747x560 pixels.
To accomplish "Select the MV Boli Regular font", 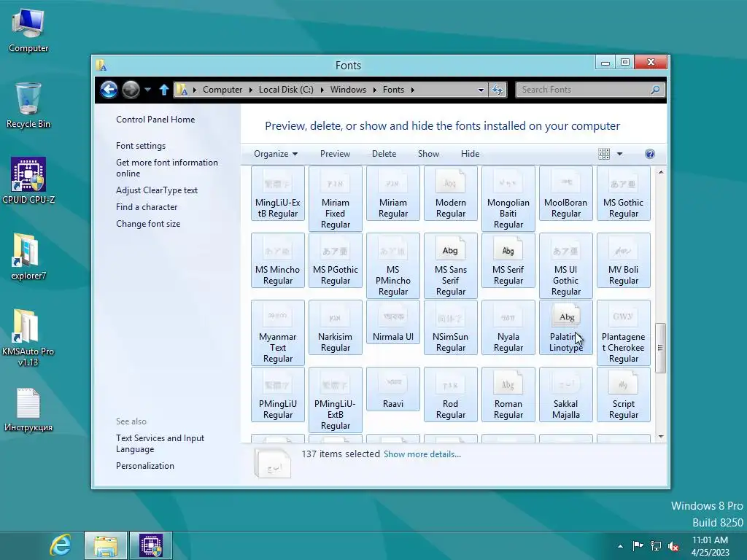I will [623, 260].
